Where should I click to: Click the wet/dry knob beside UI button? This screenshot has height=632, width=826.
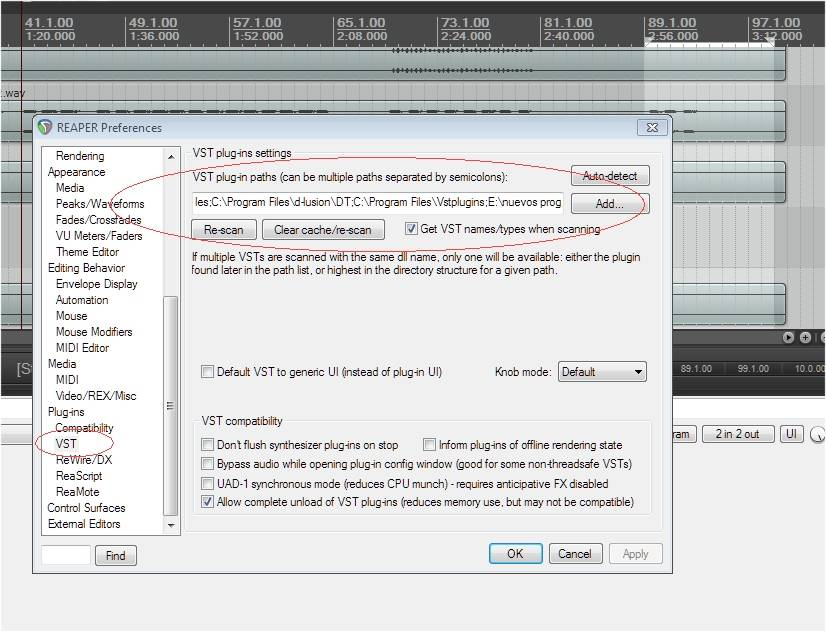(818, 434)
